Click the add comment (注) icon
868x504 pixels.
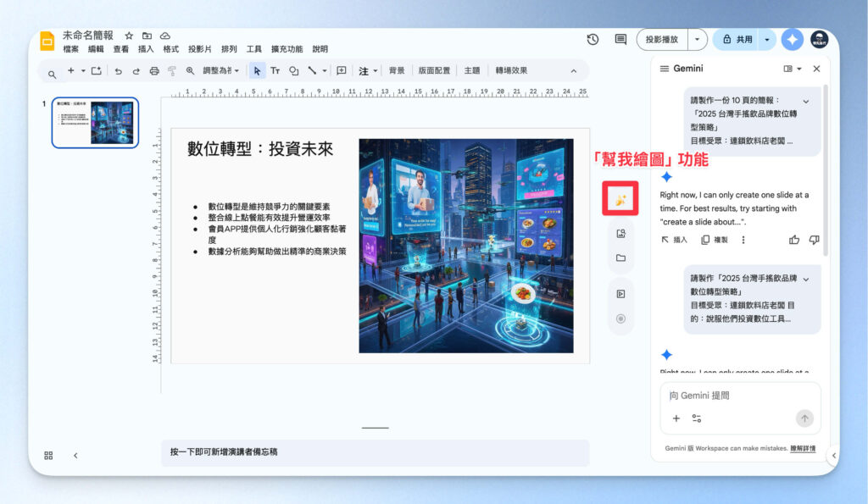365,71
